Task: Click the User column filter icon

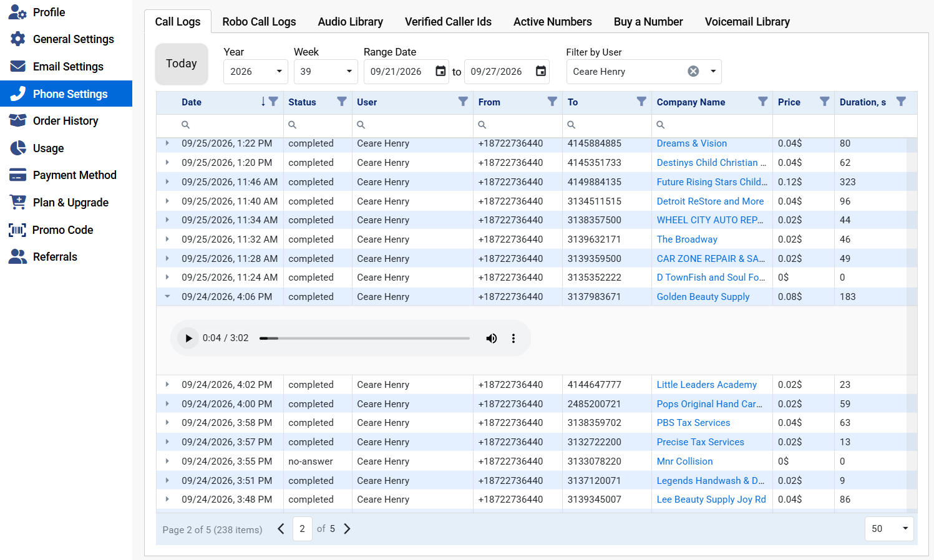Action: tap(463, 102)
